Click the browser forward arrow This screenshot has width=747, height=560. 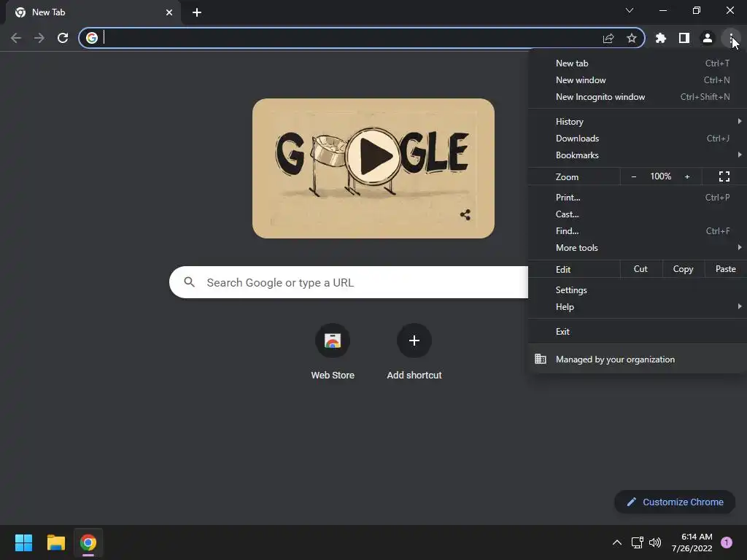pyautogui.click(x=39, y=38)
